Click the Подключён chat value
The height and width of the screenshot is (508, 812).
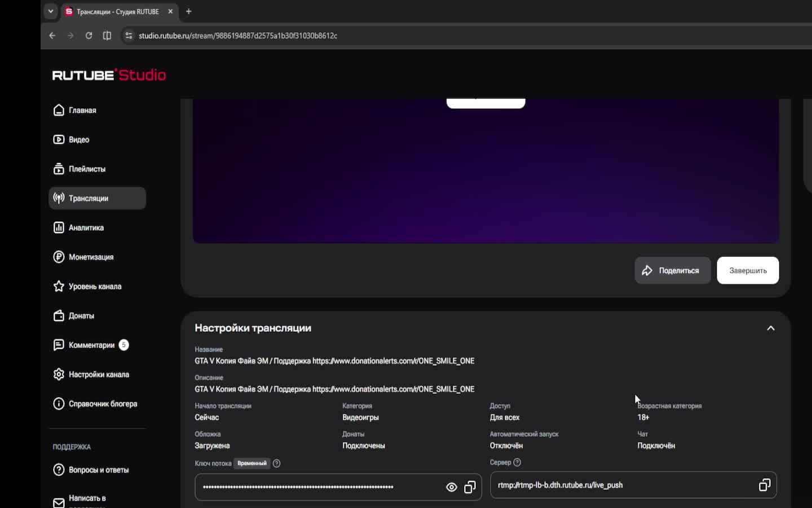tap(656, 445)
